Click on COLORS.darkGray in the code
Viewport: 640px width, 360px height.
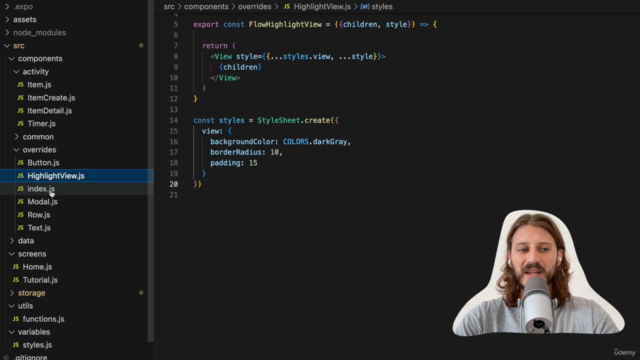pos(315,142)
